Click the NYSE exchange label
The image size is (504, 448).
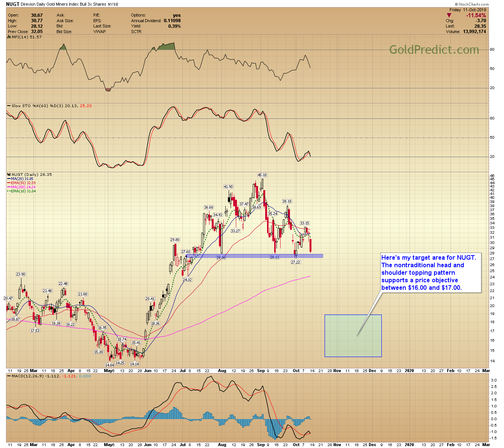coord(113,5)
